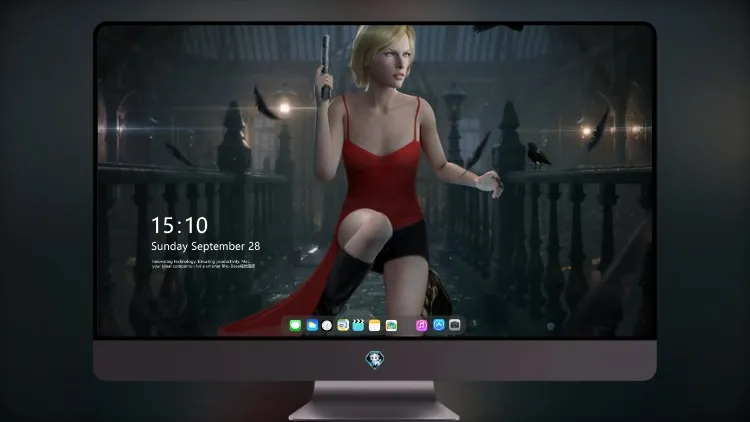Open the Camera app in dock
The width and height of the screenshot is (750, 422).
(455, 325)
